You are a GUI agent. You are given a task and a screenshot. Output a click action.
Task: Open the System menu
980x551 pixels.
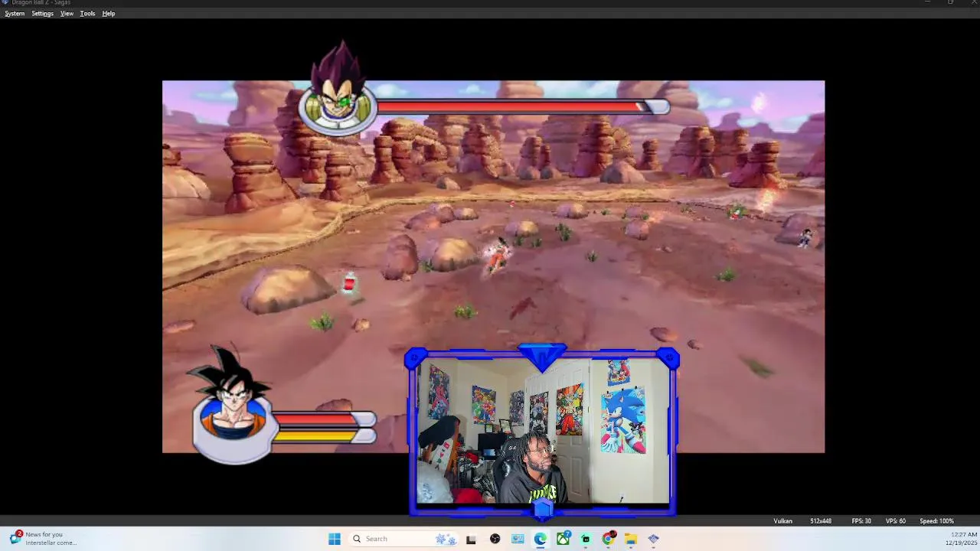[x=15, y=14]
